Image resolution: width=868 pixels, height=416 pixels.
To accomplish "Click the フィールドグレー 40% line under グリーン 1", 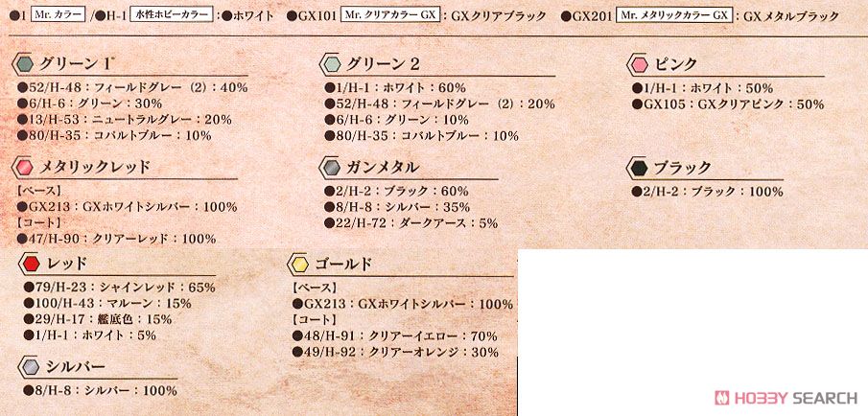I will [x=132, y=87].
